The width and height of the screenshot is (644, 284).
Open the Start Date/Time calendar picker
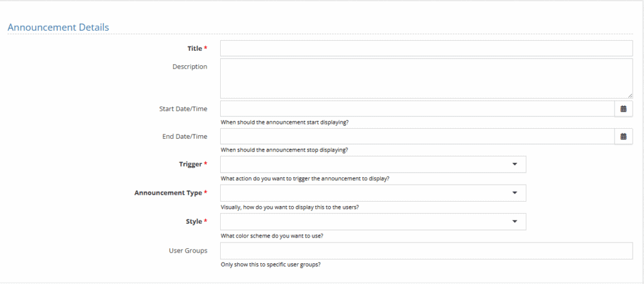click(623, 109)
